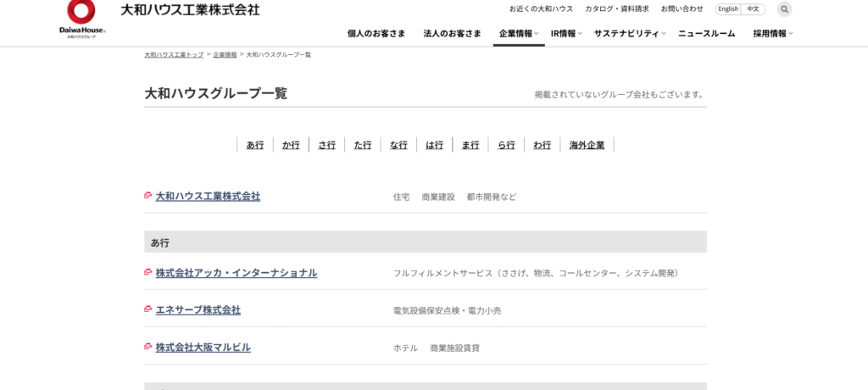Jump to the か行 section
Image resolution: width=868 pixels, height=390 pixels.
[x=291, y=145]
